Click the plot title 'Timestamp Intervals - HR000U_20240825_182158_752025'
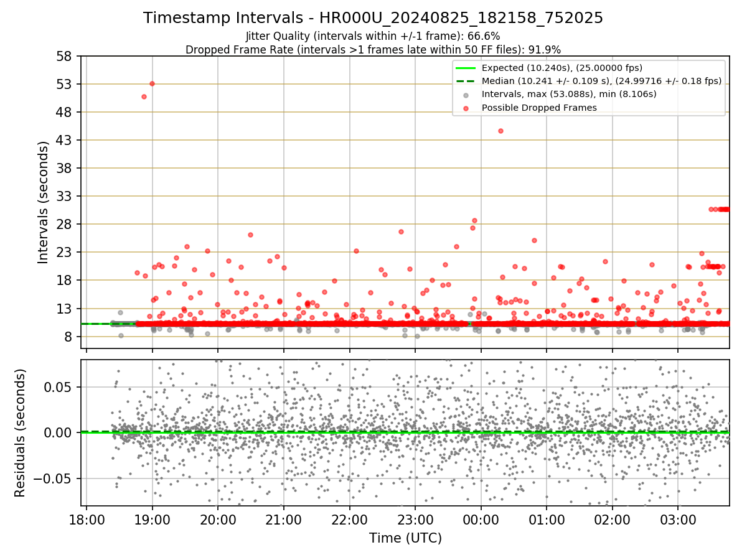747x560 pixels. click(373, 18)
